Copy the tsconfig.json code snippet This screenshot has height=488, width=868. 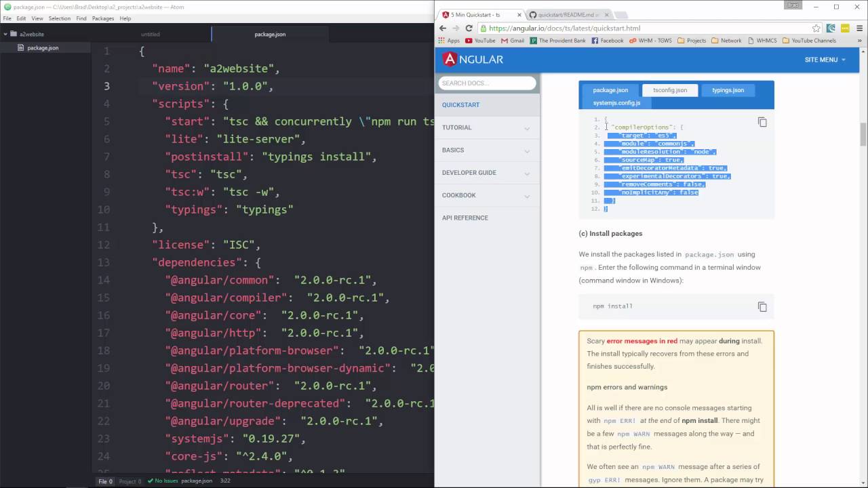pyautogui.click(x=762, y=122)
